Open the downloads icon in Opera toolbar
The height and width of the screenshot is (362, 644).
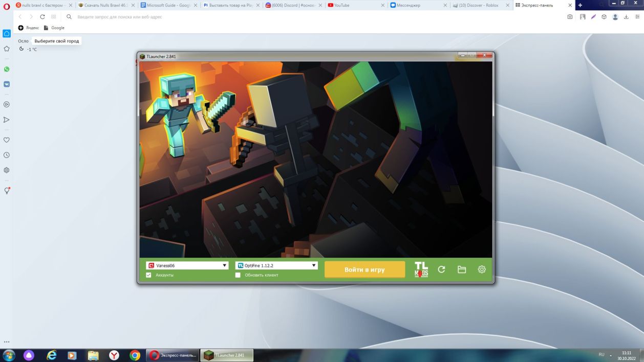pyautogui.click(x=626, y=17)
